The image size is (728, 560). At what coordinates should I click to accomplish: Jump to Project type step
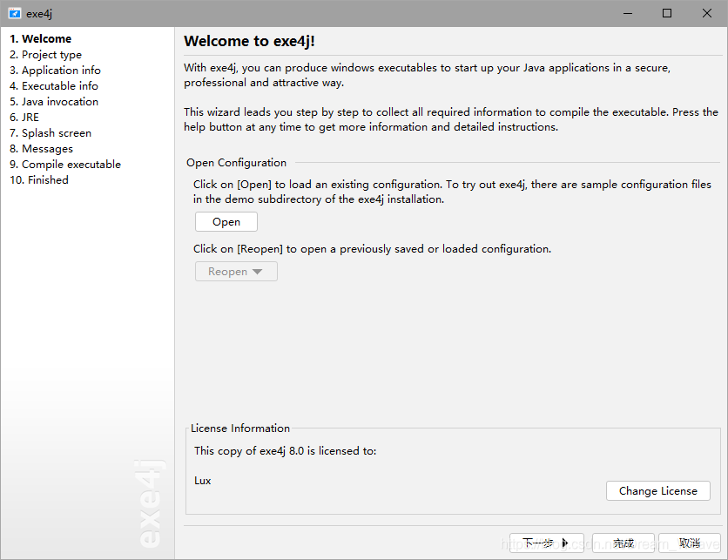45,55
